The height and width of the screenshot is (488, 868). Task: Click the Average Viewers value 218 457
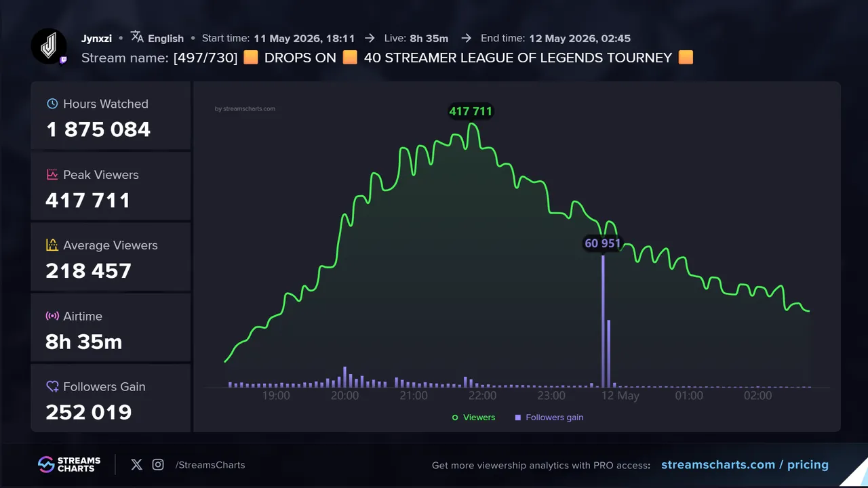point(89,271)
